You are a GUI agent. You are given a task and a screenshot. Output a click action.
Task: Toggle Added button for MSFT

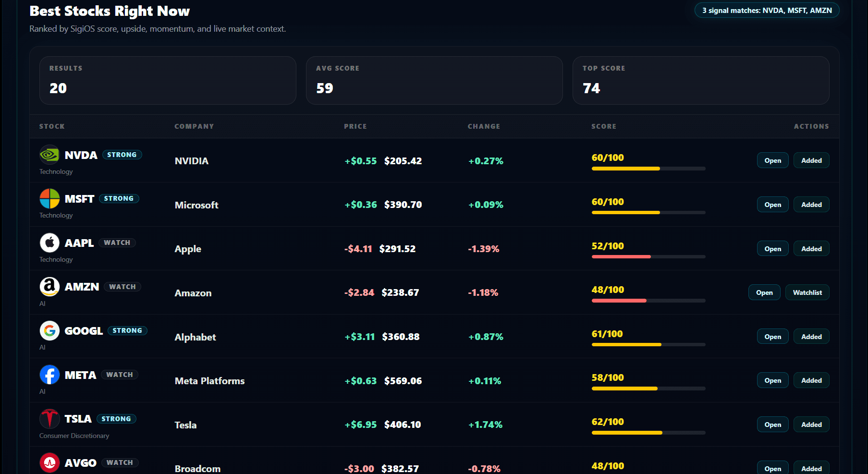[x=811, y=205]
